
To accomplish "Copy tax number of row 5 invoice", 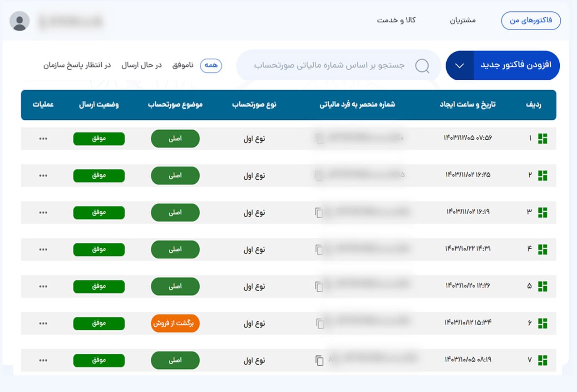I will [319, 286].
